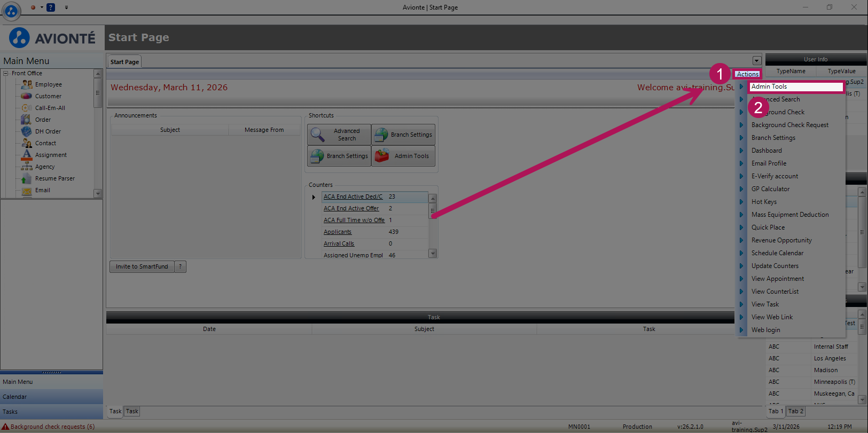The height and width of the screenshot is (433, 868).
Task: Open the Arrival Calls counter link
Action: click(339, 243)
